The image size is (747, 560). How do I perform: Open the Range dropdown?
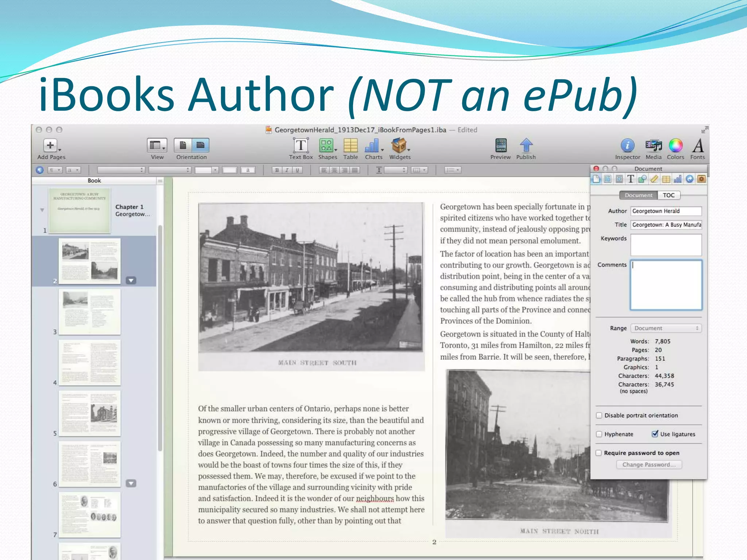pos(666,328)
